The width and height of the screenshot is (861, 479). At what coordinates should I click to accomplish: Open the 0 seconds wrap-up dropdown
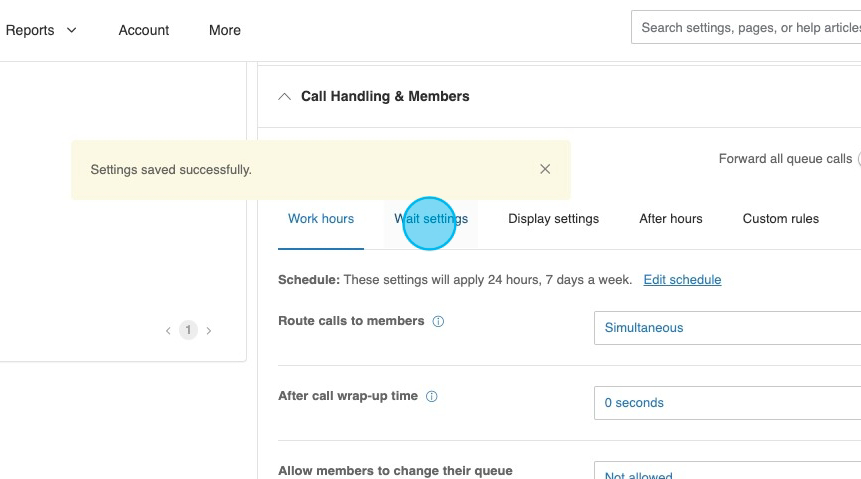[727, 403]
